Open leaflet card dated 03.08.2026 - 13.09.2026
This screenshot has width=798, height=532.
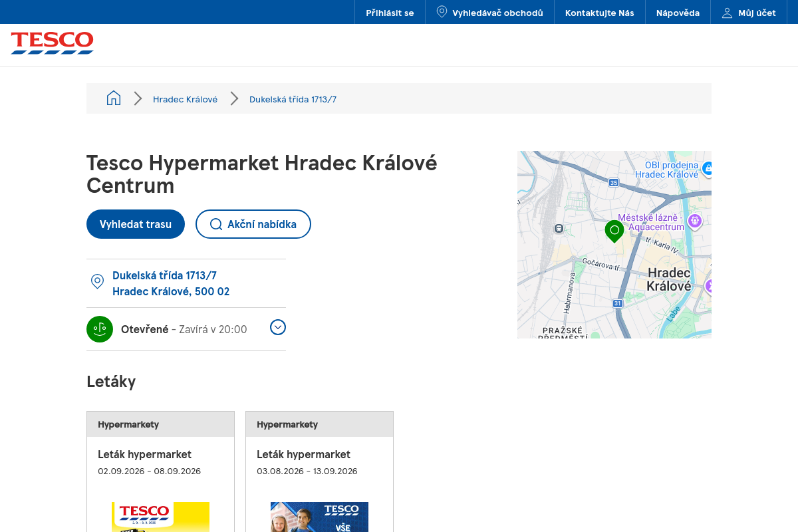[319, 471]
